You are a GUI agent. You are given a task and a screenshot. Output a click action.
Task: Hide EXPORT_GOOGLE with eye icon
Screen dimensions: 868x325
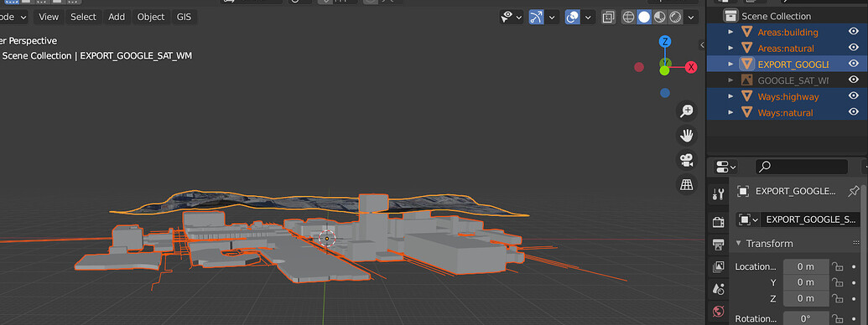coord(853,64)
